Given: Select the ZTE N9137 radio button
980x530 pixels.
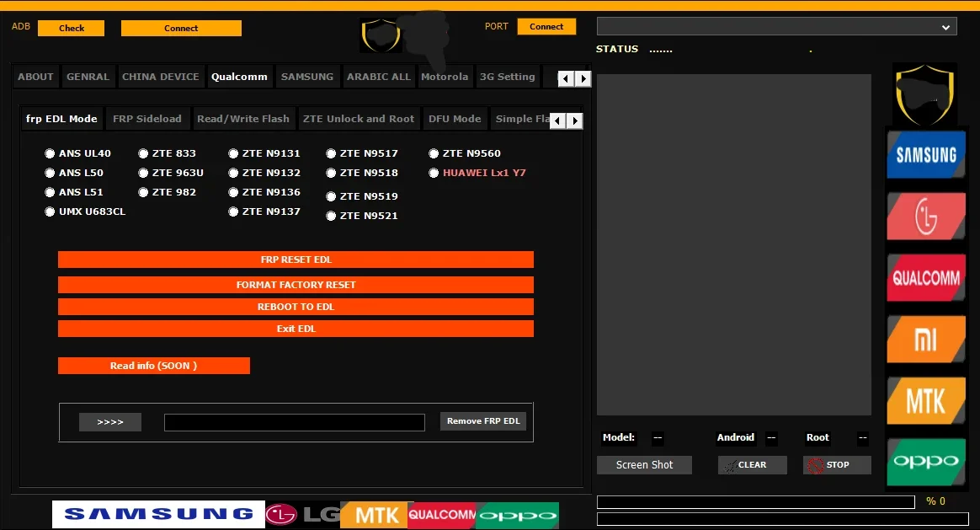Looking at the screenshot, I should pyautogui.click(x=233, y=211).
